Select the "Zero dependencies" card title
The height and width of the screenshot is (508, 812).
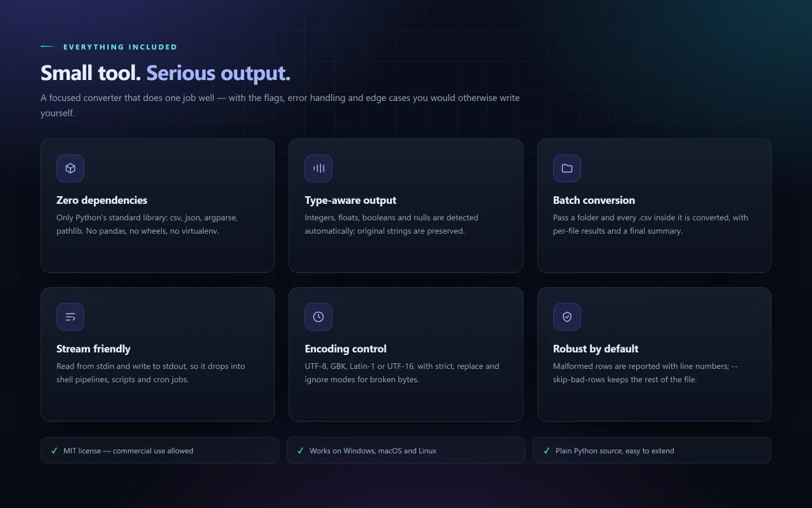tap(101, 200)
